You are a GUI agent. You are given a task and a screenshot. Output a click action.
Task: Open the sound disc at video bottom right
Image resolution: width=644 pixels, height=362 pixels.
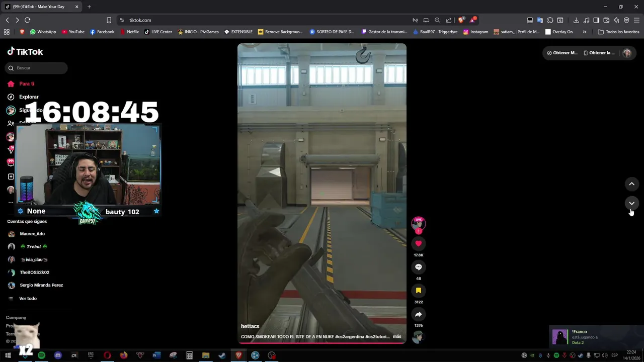[418, 337]
